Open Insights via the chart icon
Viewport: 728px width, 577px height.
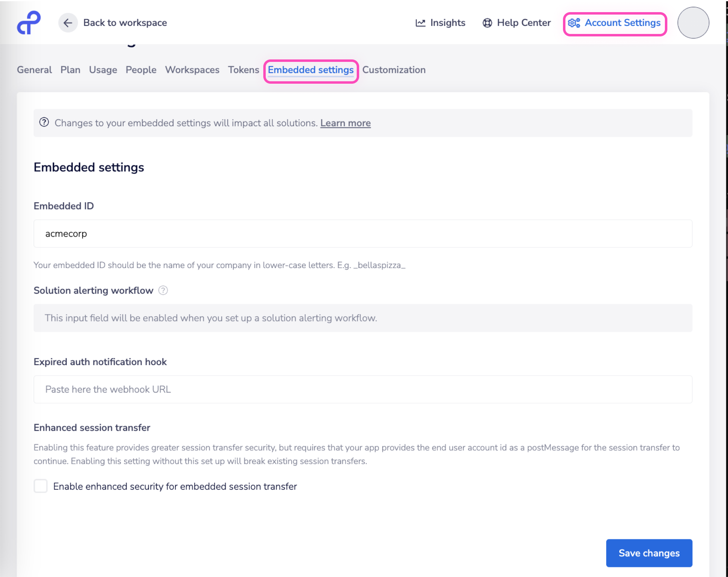click(x=421, y=23)
